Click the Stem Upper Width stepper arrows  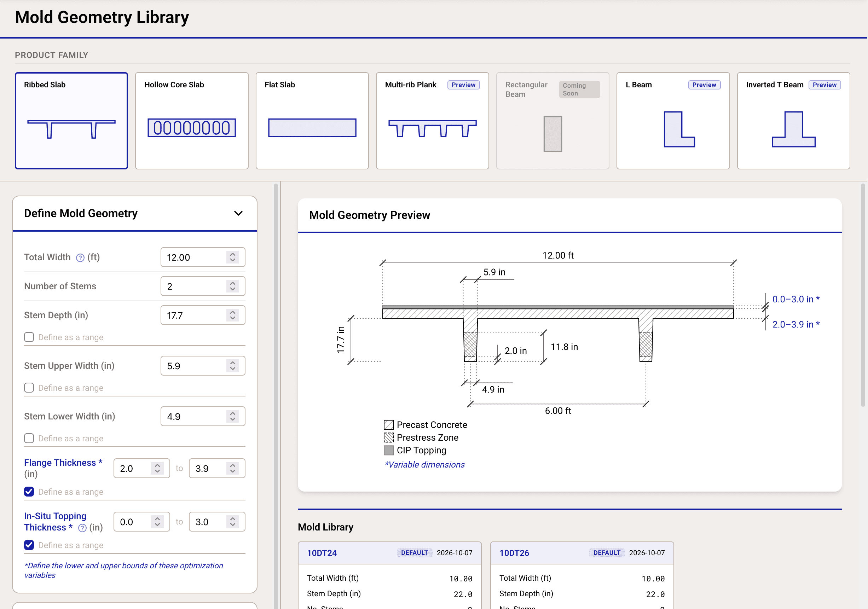pos(233,366)
